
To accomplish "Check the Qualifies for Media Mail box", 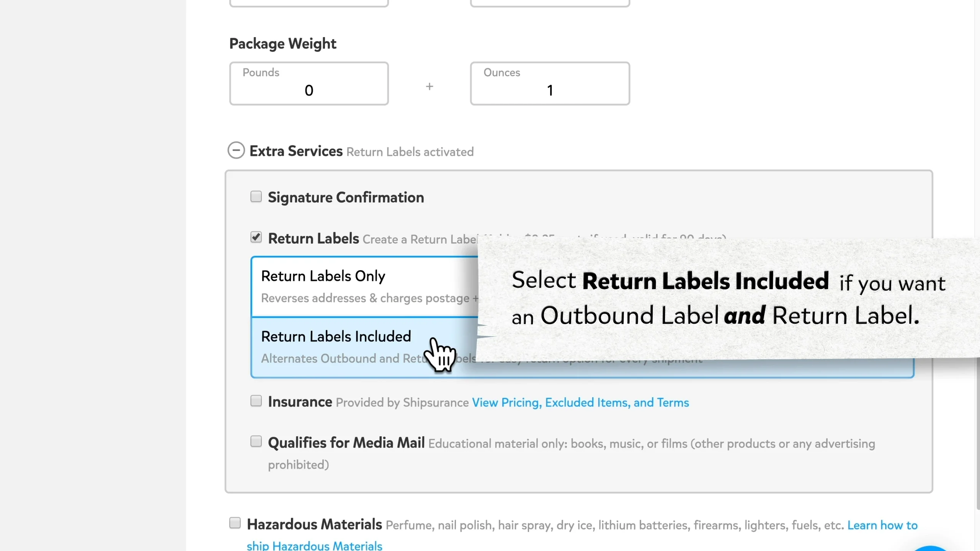I will pos(256,442).
